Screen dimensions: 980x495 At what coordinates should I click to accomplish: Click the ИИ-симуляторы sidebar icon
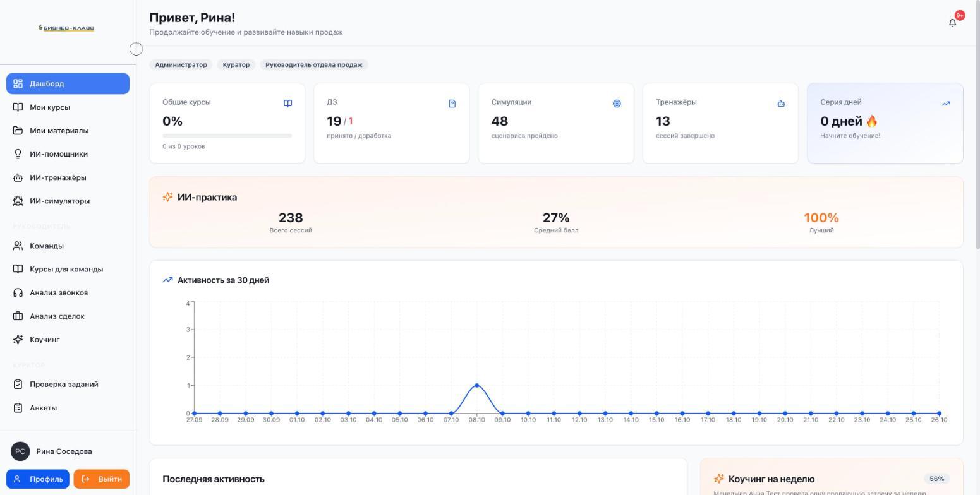pos(18,201)
